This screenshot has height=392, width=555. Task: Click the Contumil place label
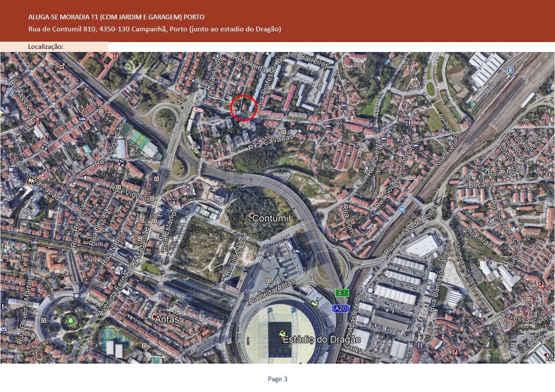271,218
